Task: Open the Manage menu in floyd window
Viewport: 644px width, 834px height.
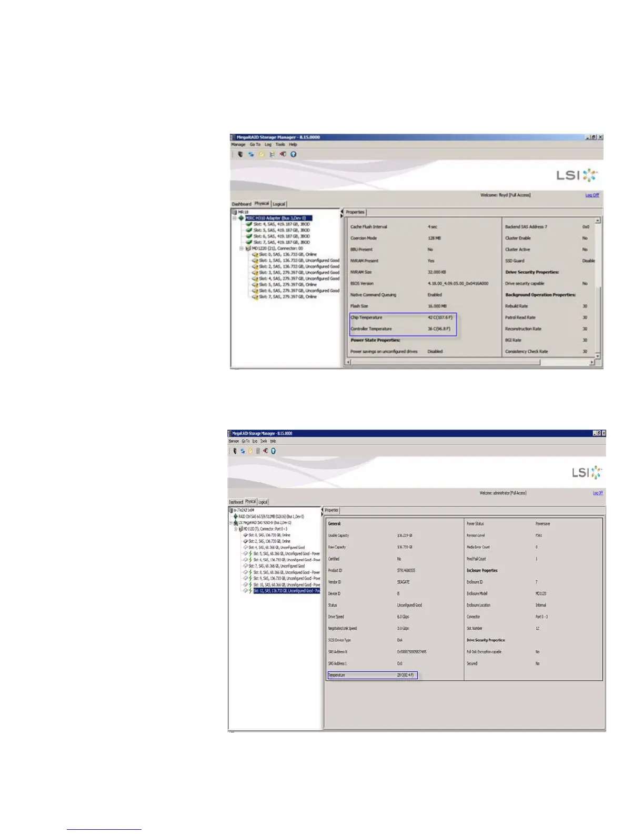Action: pos(238,144)
